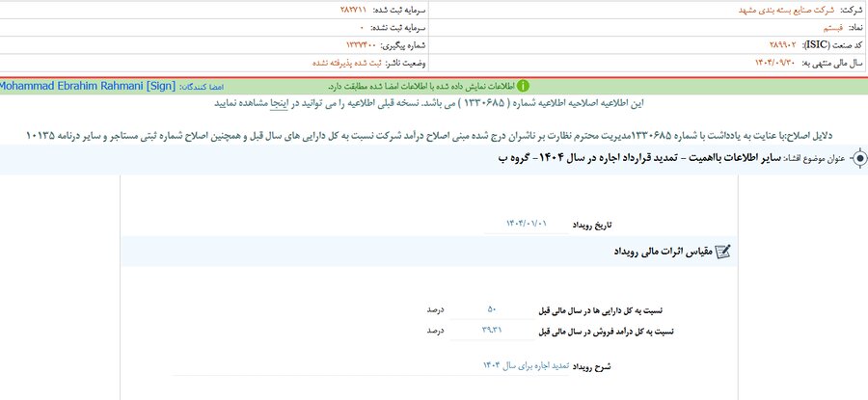Image resolution: width=868 pixels, height=400 pixels.
Task: Click label شماره پیگیری
Action: pyautogui.click(x=403, y=45)
